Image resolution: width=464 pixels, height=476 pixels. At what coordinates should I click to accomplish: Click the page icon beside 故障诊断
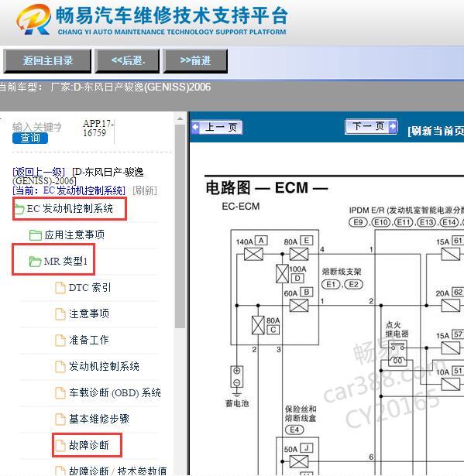(x=60, y=445)
